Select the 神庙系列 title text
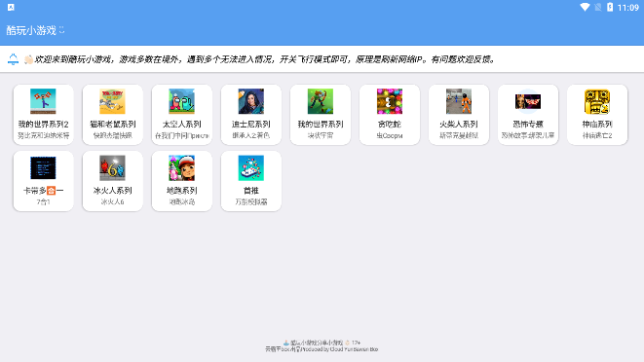Screen dimensions: 644x362 tap(597, 124)
